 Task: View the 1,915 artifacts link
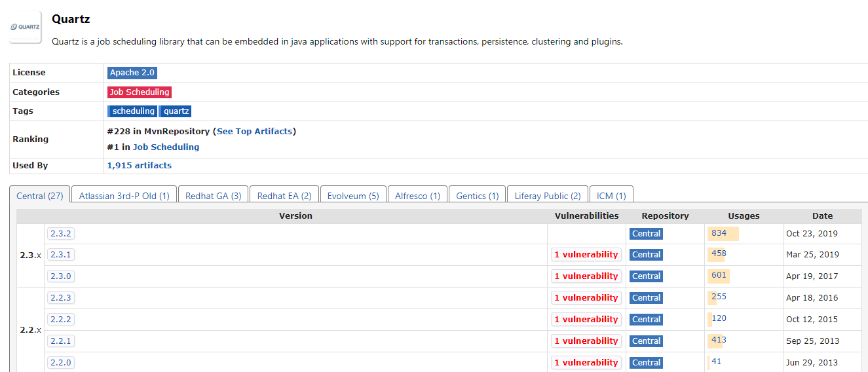(140, 166)
